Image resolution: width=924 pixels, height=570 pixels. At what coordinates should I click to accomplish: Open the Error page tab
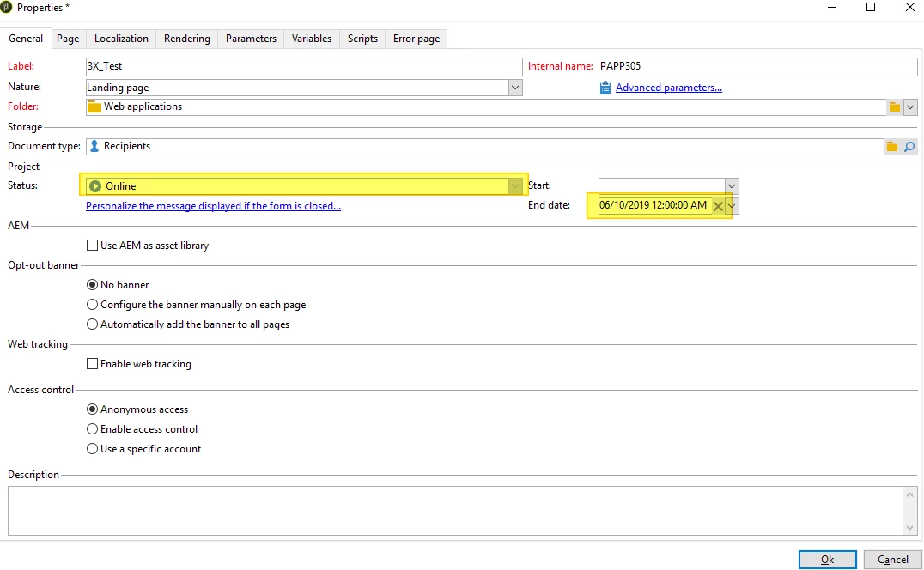(x=416, y=39)
